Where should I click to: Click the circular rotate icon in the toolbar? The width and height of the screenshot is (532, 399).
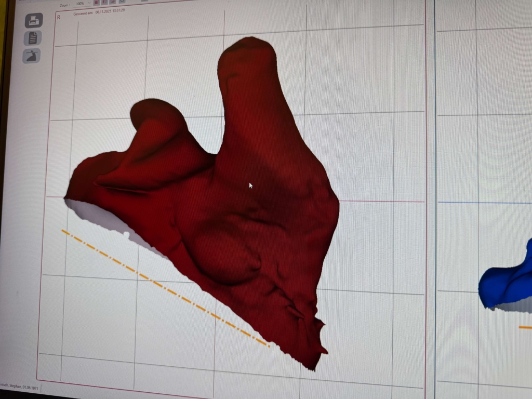[123, 2]
